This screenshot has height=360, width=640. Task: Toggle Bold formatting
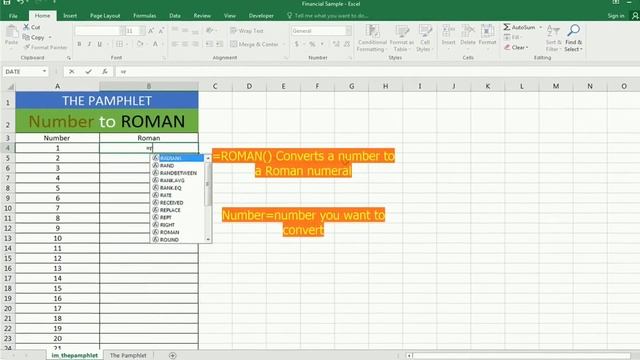pyautogui.click(x=79, y=44)
